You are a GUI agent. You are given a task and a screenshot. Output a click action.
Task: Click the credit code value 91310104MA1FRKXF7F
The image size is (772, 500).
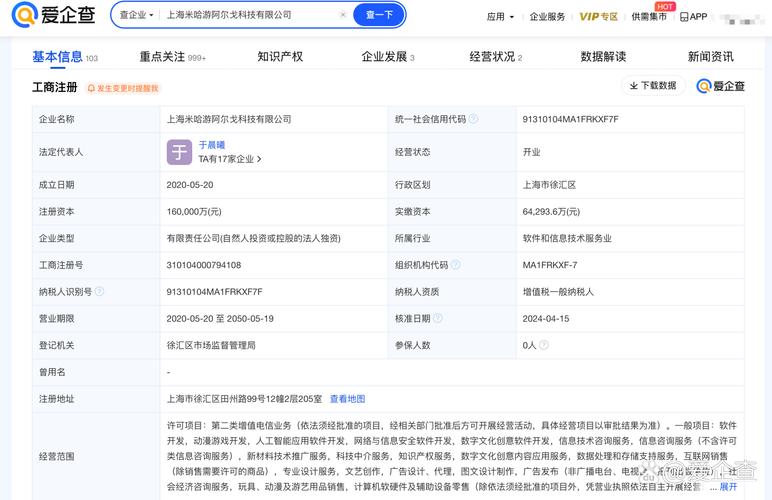pyautogui.click(x=570, y=119)
